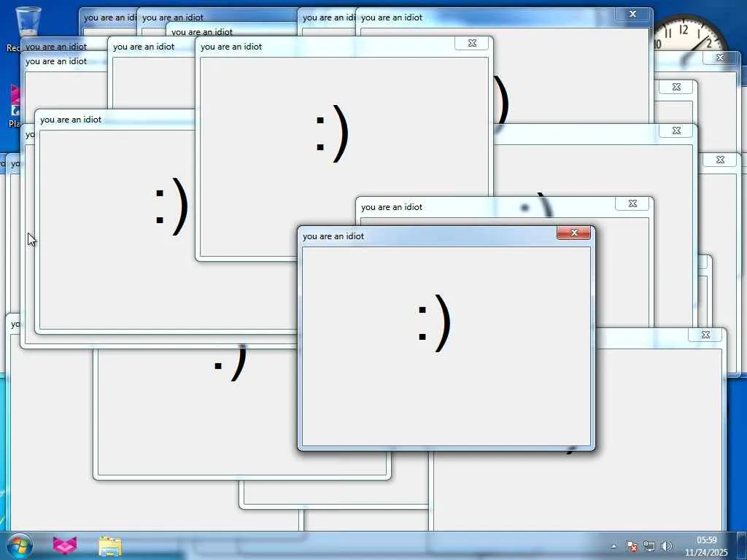Close the window whose title bar is directly behind the active window

tap(632, 203)
